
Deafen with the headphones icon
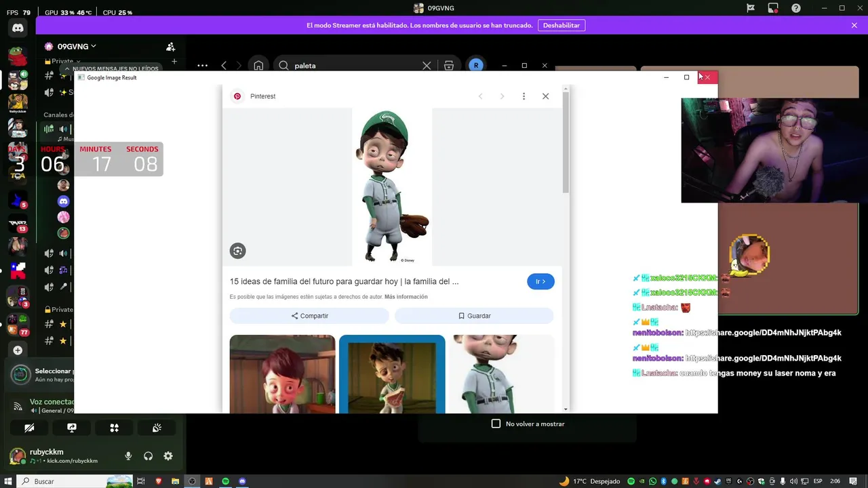point(148,456)
